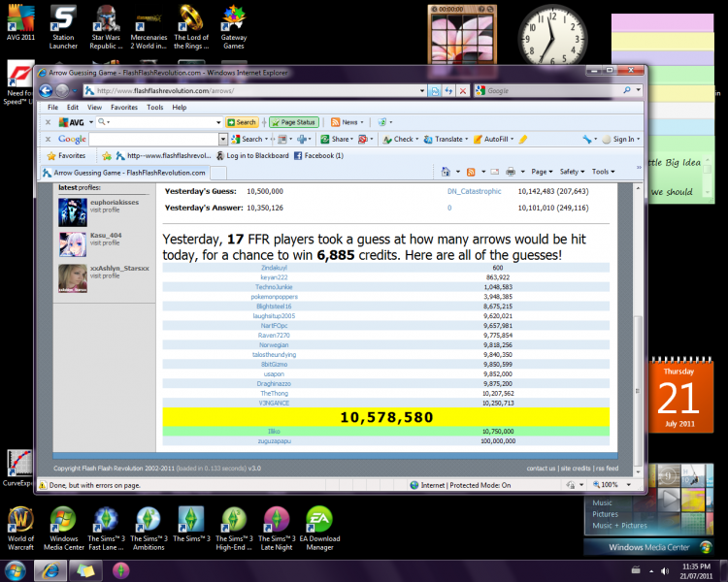Expand the Google toolbar search box dropdown
The image size is (728, 582).
pos(223,140)
